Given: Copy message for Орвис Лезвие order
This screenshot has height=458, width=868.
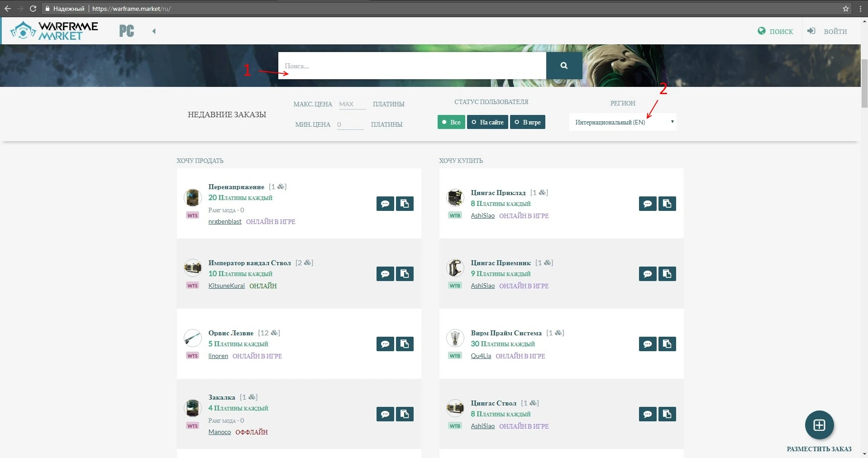Looking at the screenshot, I should (405, 344).
